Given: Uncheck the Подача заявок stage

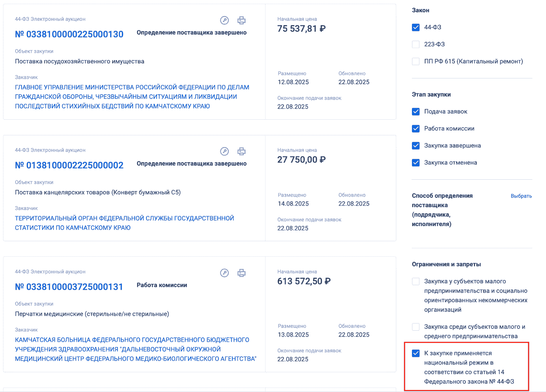Looking at the screenshot, I should 416,111.
